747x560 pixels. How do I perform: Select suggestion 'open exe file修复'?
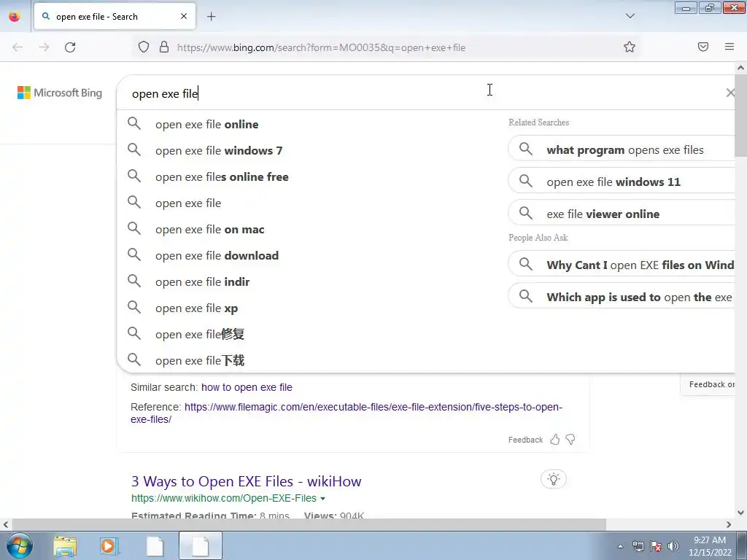click(308, 334)
